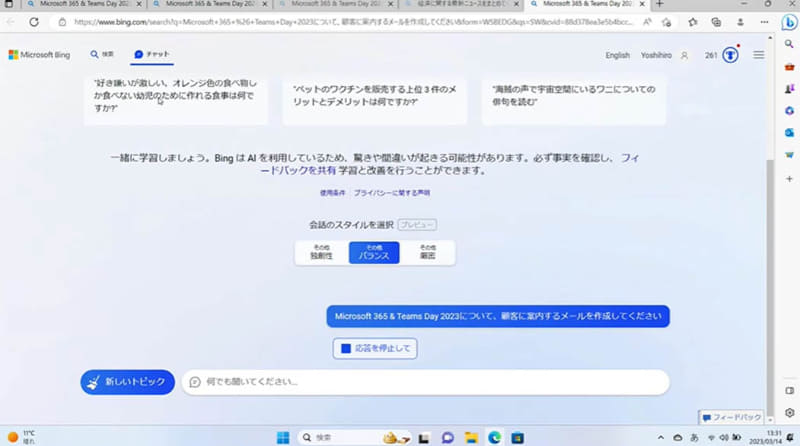Click the plus icon to customize sidebar
800x446 pixels.
pyautogui.click(x=789, y=179)
